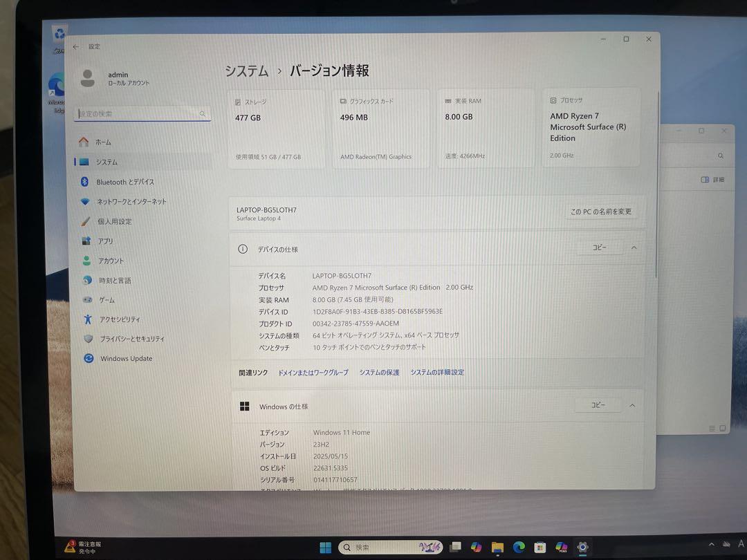The width and height of the screenshot is (747, 560).
Task: Open ドメインまたはワークグループ link
Action: (313, 373)
